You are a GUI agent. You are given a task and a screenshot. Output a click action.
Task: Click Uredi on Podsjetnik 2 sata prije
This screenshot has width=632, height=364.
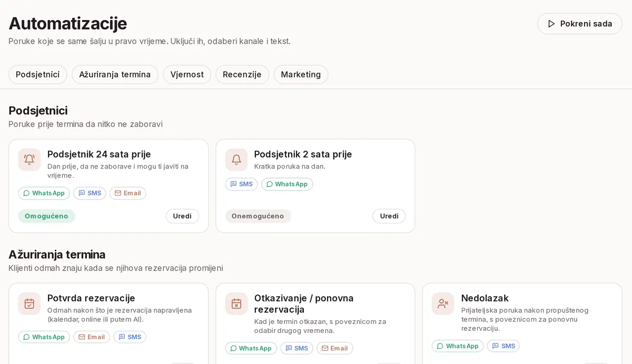389,216
